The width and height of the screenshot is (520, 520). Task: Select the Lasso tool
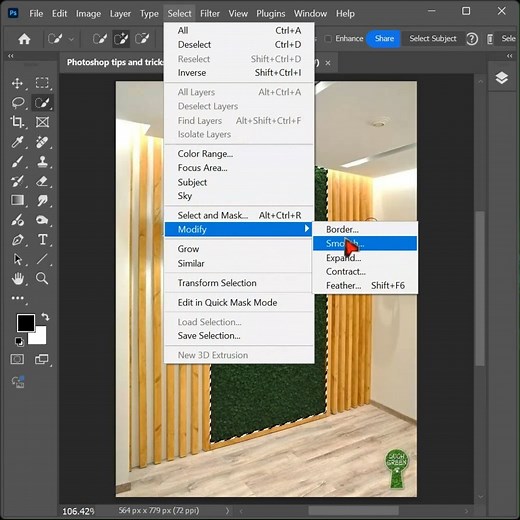tap(17, 103)
